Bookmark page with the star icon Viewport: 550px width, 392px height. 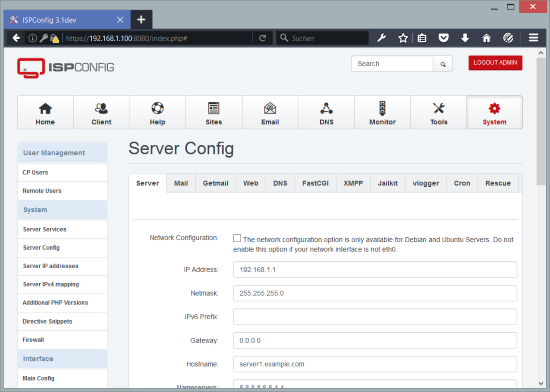pyautogui.click(x=403, y=38)
